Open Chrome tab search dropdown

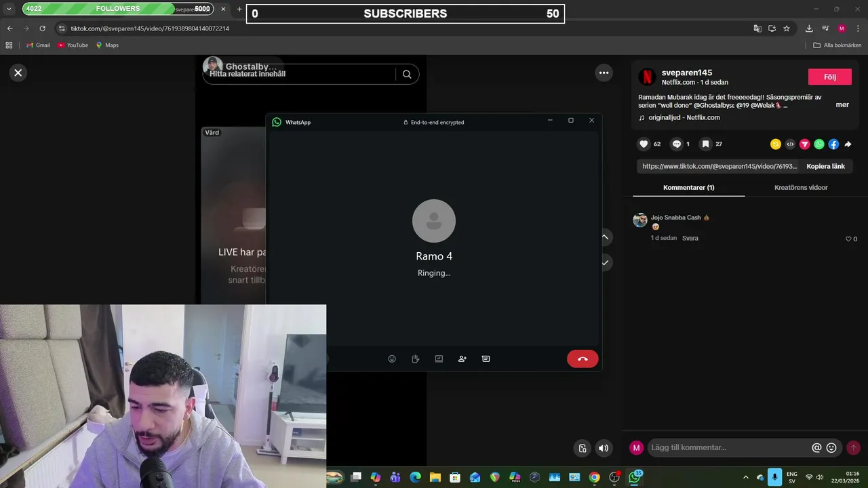pos(9,9)
